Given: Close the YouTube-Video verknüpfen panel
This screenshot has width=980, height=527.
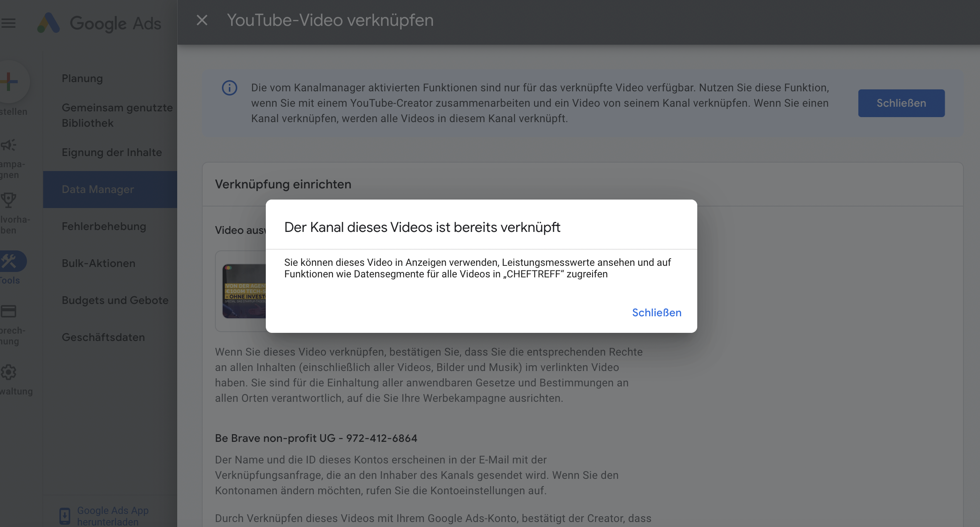Looking at the screenshot, I should click(x=202, y=20).
